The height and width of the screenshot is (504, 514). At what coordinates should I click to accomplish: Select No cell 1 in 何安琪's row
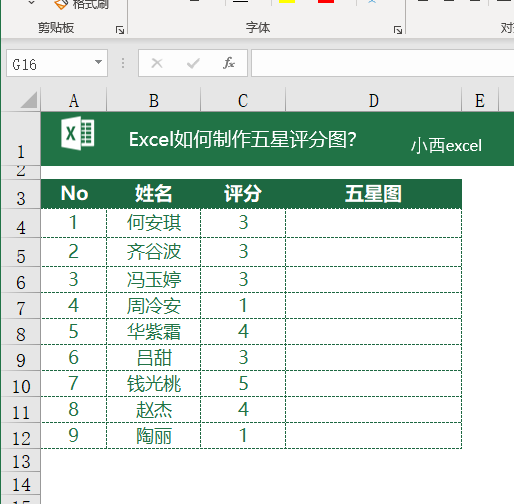[x=74, y=223]
